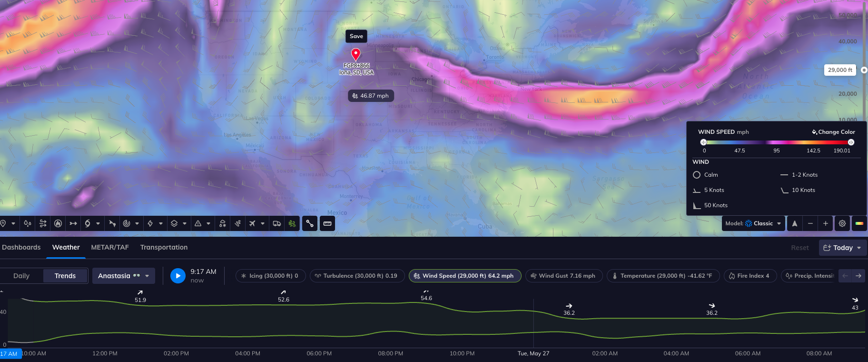868x362 pixels.
Task: Adjust the left wind speed gradient handle
Action: (703, 142)
